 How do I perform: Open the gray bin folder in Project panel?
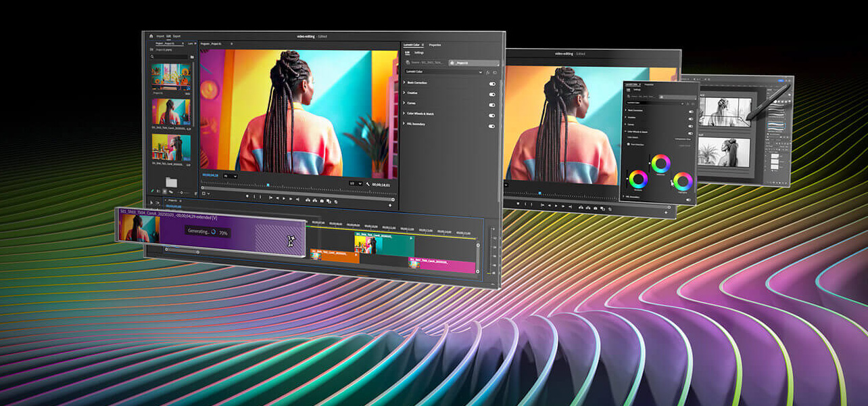point(171,183)
